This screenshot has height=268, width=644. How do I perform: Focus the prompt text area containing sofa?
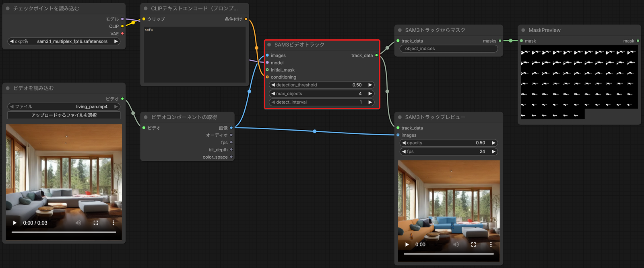195,55
